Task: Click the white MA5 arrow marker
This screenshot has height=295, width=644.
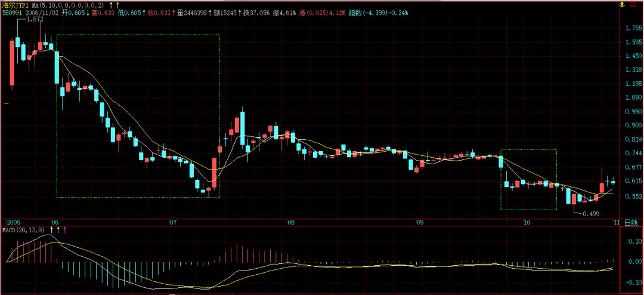Action: 111,5
